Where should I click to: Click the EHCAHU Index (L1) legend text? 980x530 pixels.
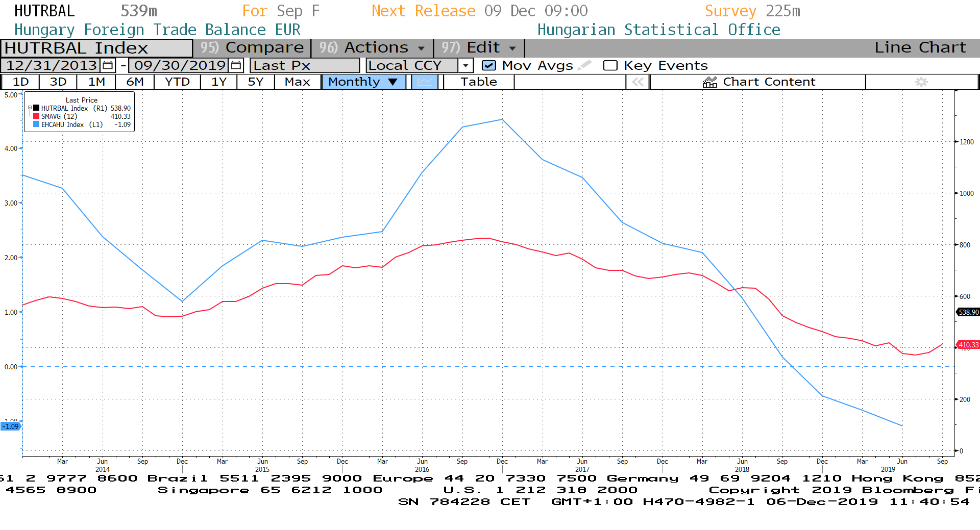point(72,124)
